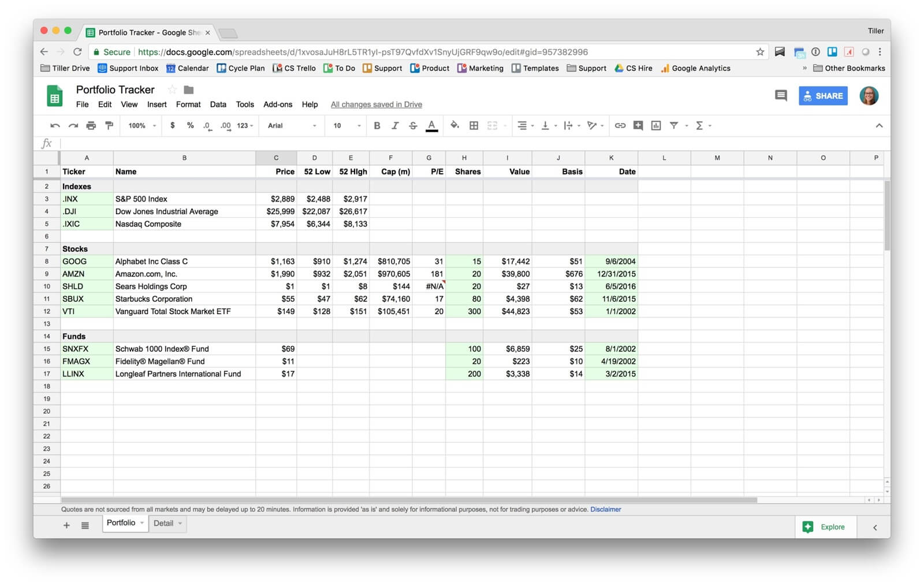Collapse the toolbar with up chevron
The width and height of the screenshot is (924, 586).
coord(879,125)
